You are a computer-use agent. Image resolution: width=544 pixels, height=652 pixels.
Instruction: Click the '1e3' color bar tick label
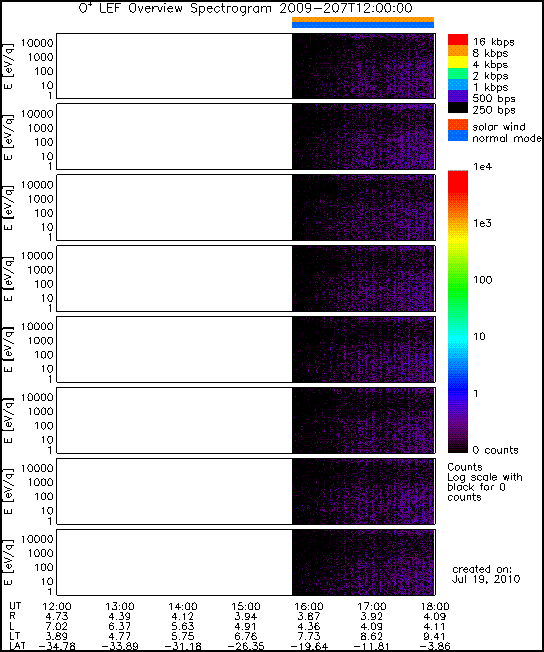482,223
